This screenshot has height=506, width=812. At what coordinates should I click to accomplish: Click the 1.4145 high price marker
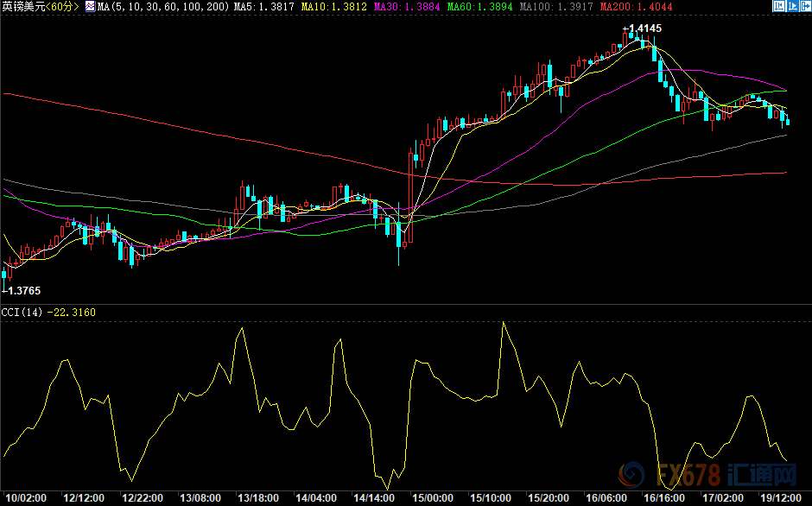click(x=643, y=28)
